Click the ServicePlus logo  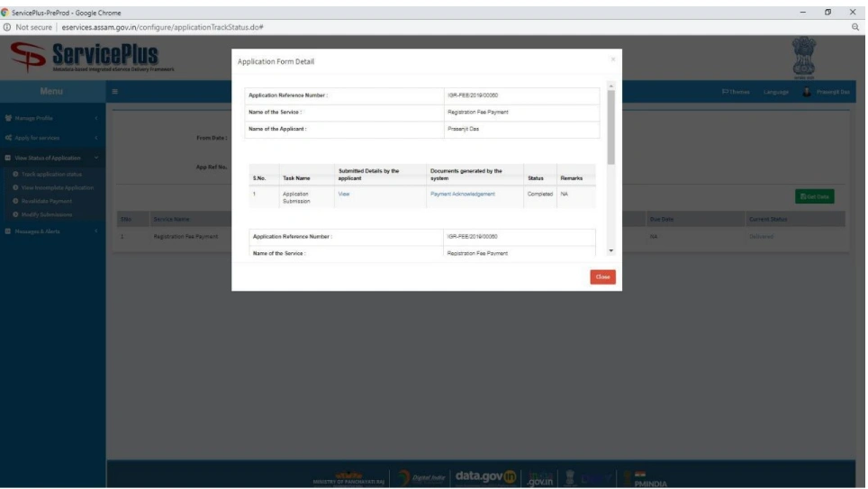tap(92, 57)
